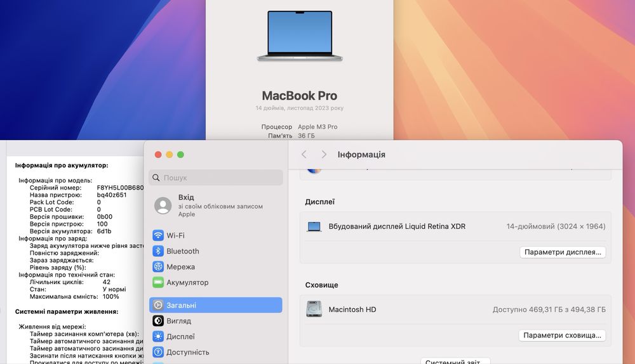
Task: Click the Пошук search field
Action: 215,178
